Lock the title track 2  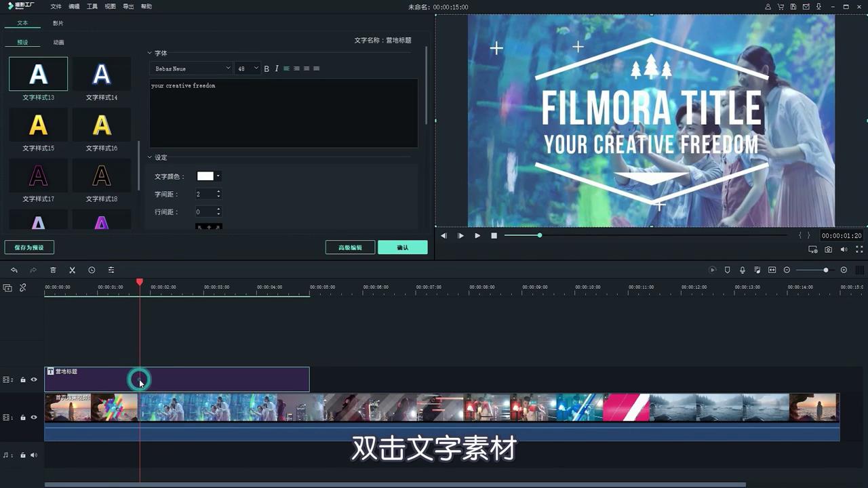(22, 380)
